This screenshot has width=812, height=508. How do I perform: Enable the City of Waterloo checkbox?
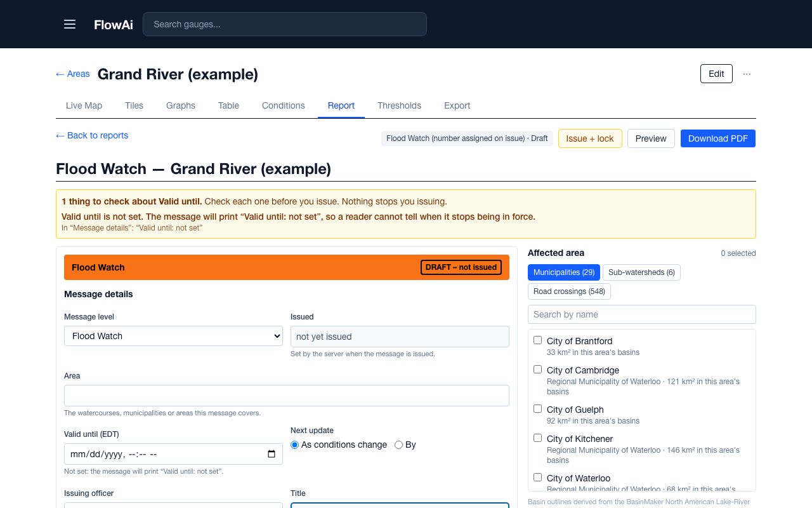pyautogui.click(x=538, y=478)
